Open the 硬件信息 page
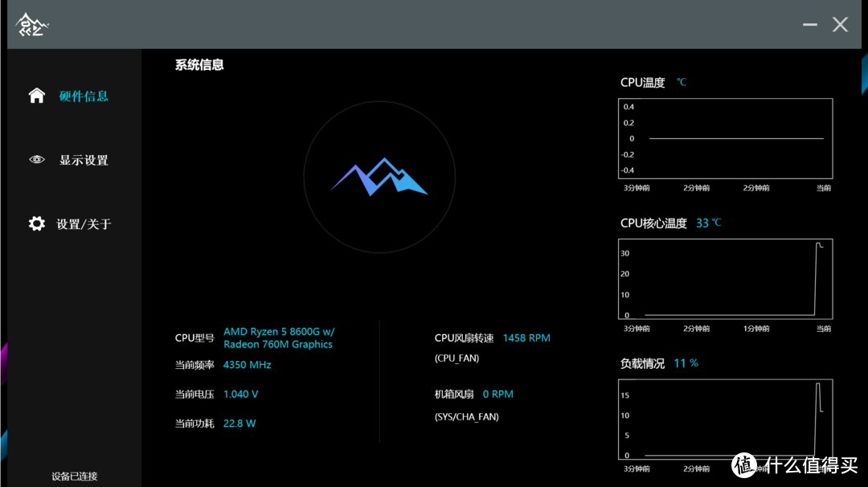The width and height of the screenshot is (868, 487). click(x=84, y=96)
